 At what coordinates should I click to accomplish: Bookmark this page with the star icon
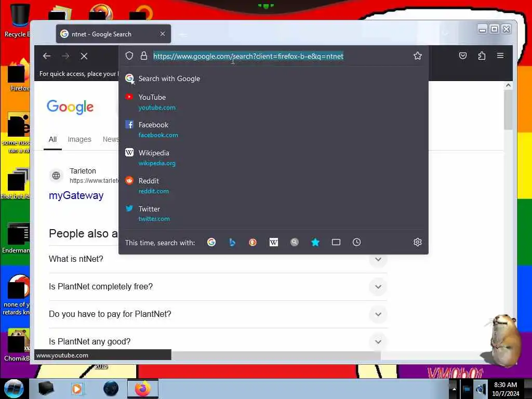[418, 56]
